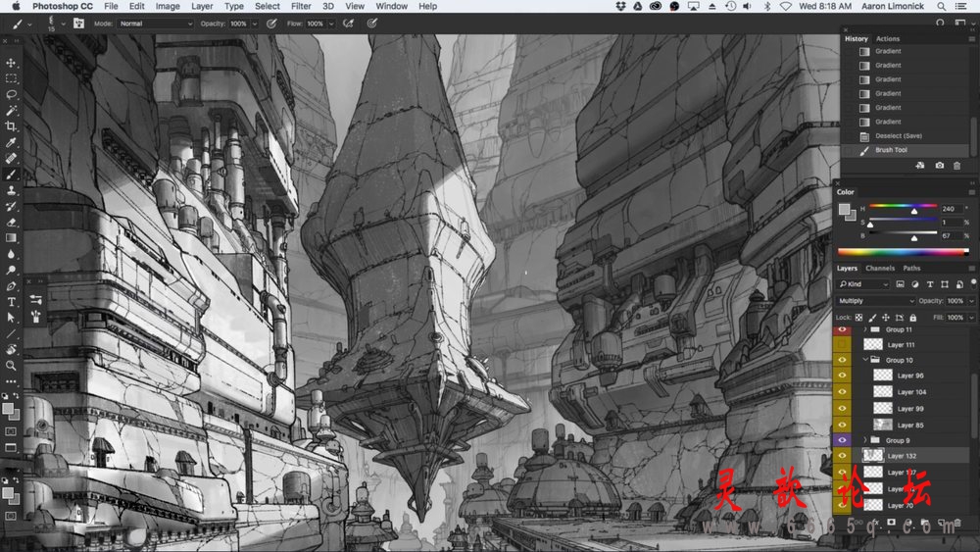Select the Blur tool

coord(11,254)
